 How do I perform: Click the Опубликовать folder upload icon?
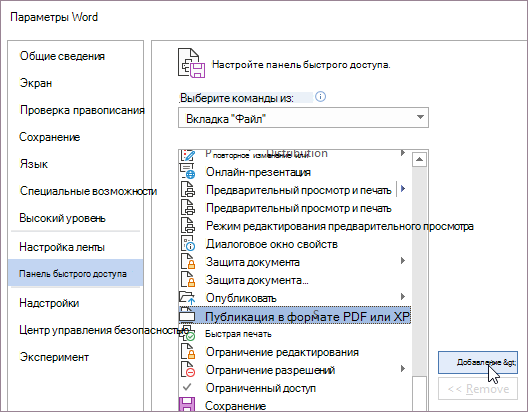tap(187, 298)
